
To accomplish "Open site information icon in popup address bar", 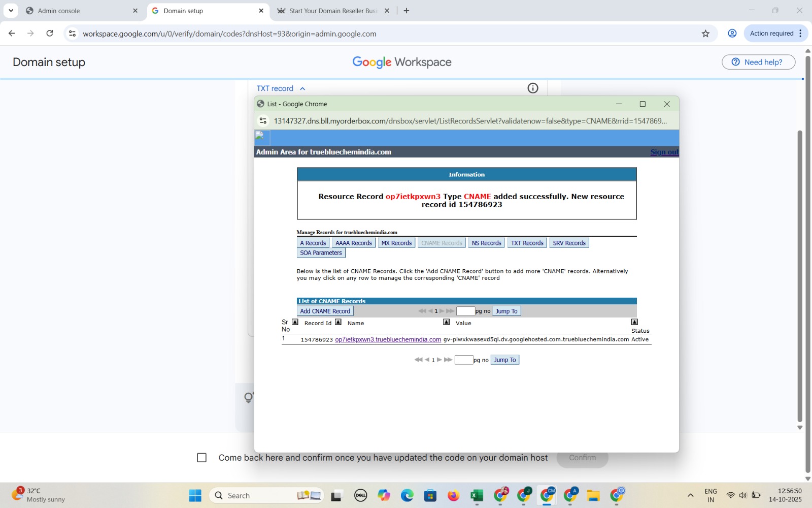I will click(263, 121).
